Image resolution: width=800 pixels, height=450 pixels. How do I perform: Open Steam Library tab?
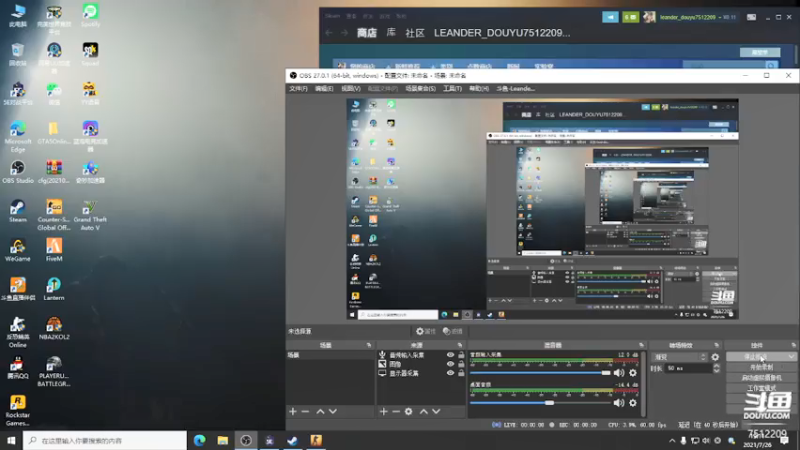tap(391, 33)
